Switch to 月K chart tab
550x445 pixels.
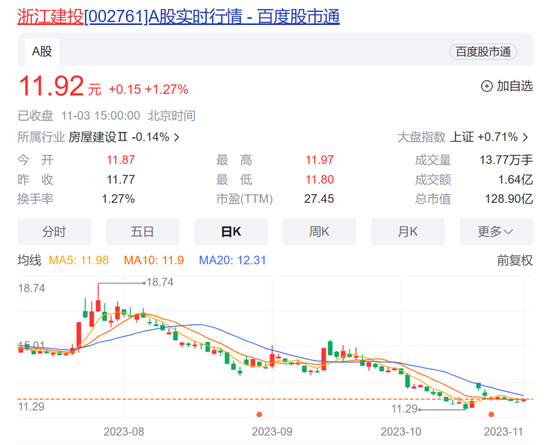(x=408, y=231)
